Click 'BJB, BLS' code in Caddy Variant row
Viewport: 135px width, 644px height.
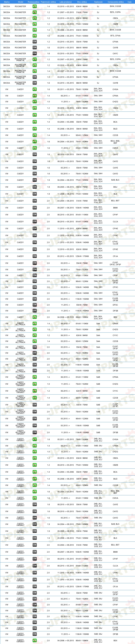click(x=115, y=524)
